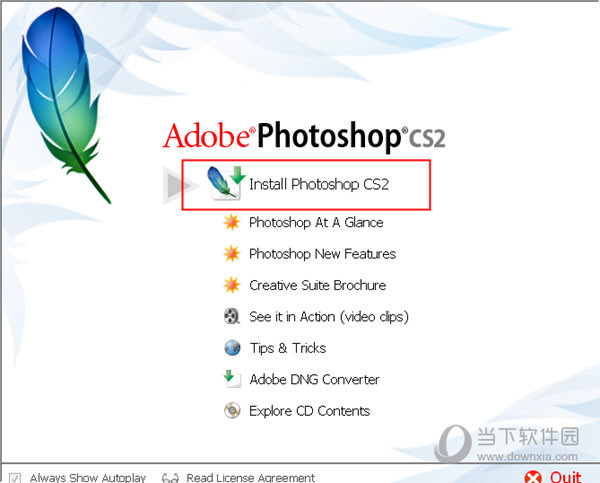The image size is (600, 483).
Task: Toggle the Always Show Autoplay checkbox
Action: click(15, 478)
